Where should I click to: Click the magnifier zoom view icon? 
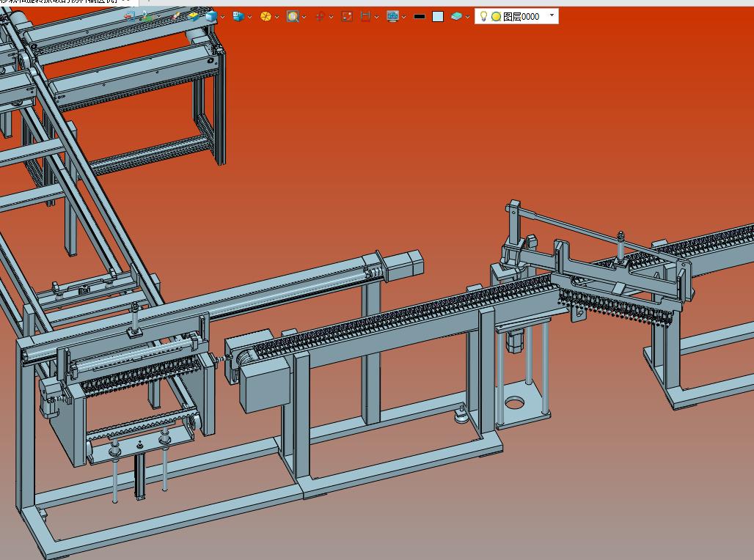[293, 16]
